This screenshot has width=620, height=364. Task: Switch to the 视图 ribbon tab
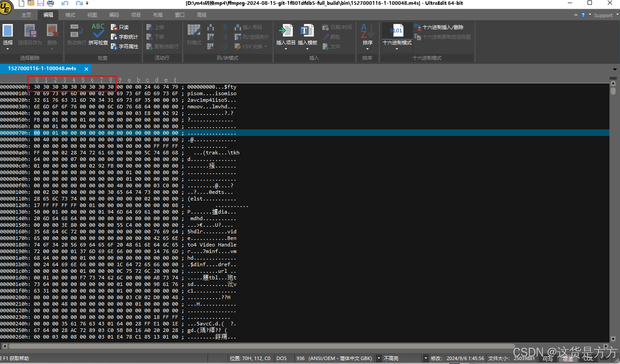92,15
